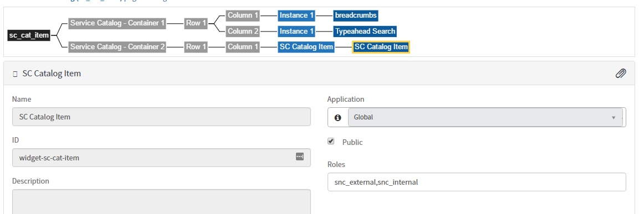Select the Column 2 node
The width and height of the screenshot is (644, 214).
(x=243, y=31)
